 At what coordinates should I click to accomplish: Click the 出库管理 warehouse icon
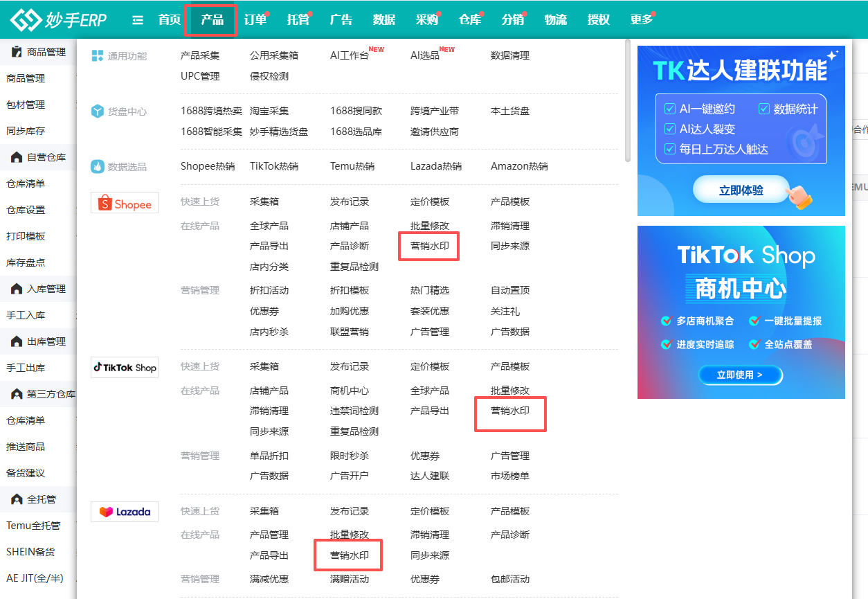coord(17,341)
